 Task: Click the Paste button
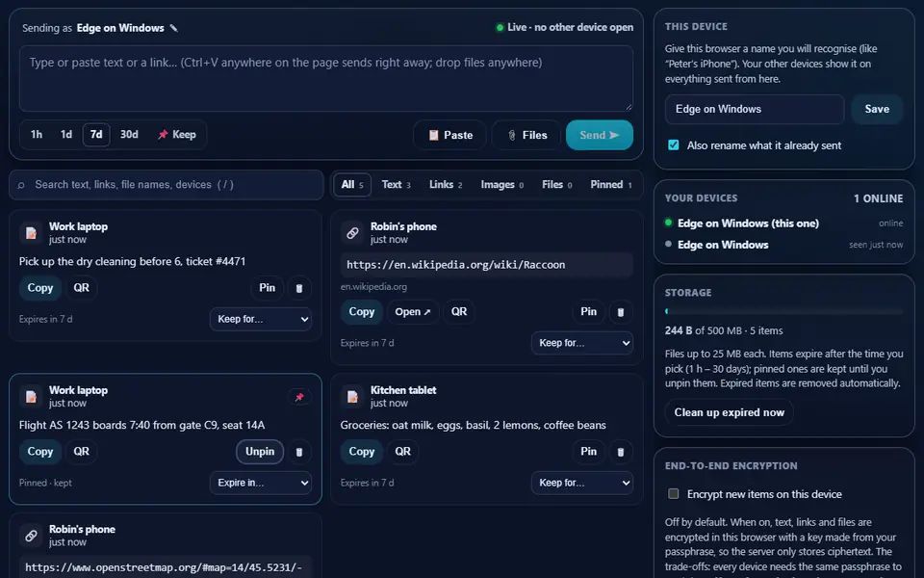click(x=450, y=135)
